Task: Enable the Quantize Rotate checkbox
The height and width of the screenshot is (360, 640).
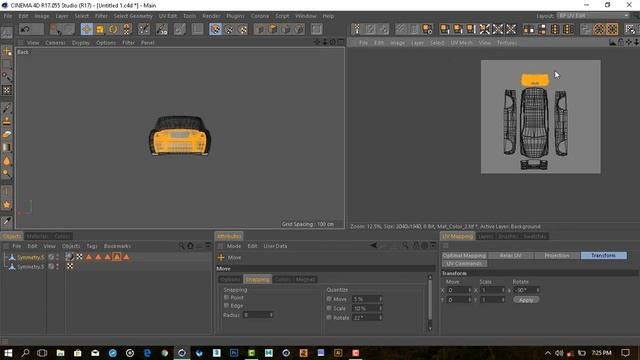Action: click(329, 318)
